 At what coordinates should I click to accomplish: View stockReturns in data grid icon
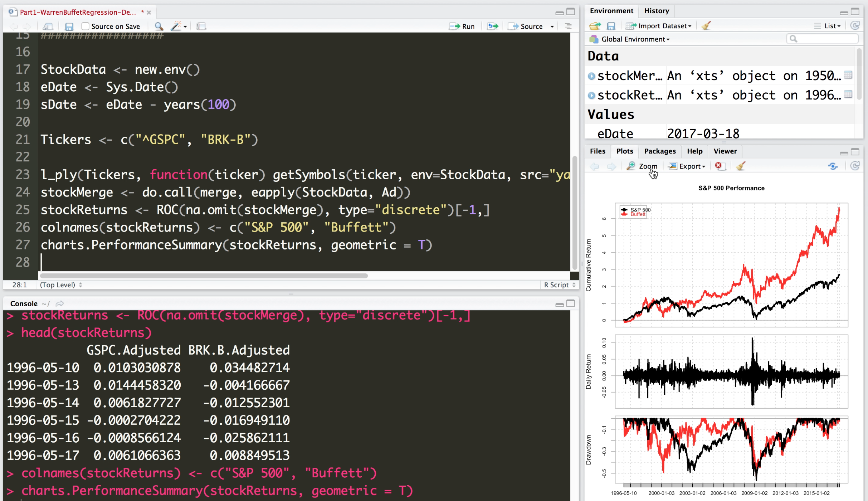pos(848,94)
